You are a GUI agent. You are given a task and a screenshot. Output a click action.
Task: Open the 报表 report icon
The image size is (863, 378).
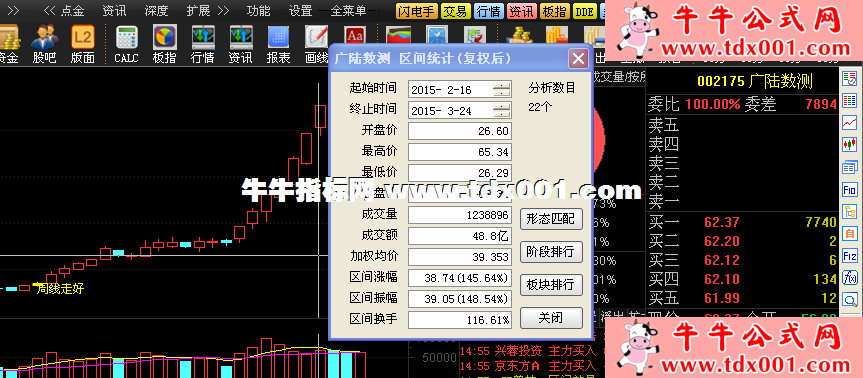tap(278, 44)
